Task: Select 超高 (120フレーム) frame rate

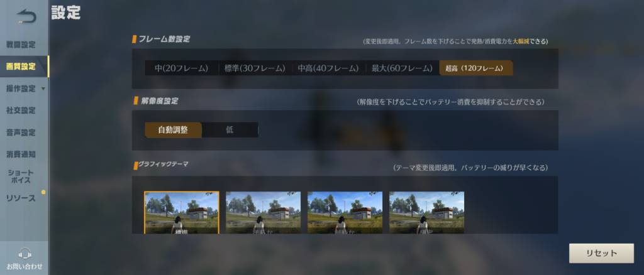Action: click(x=476, y=68)
